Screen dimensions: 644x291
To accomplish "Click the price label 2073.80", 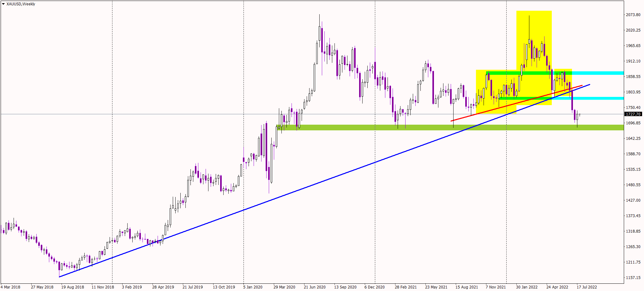I will (633, 15).
